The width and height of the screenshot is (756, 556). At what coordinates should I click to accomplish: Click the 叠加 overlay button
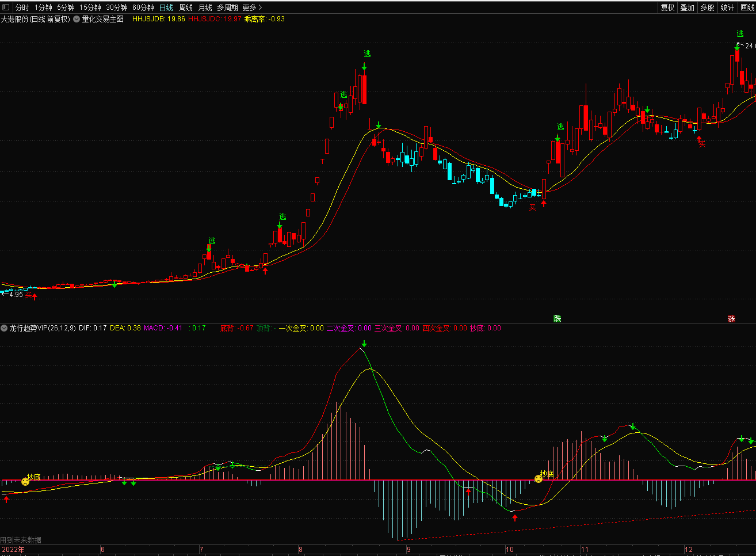[x=687, y=7]
